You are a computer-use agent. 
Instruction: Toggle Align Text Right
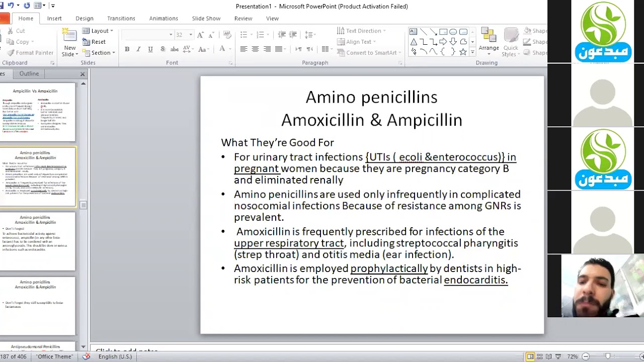tap(267, 49)
